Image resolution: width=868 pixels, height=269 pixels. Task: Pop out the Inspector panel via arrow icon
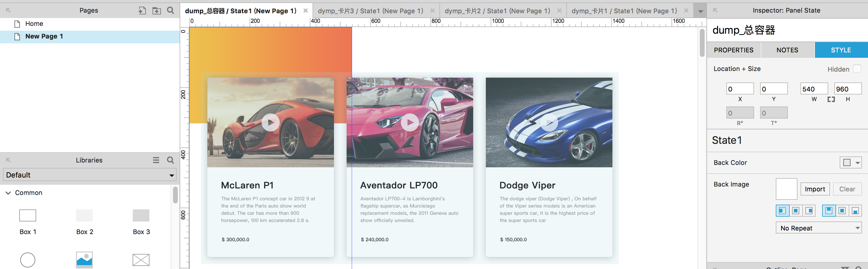pyautogui.click(x=715, y=11)
